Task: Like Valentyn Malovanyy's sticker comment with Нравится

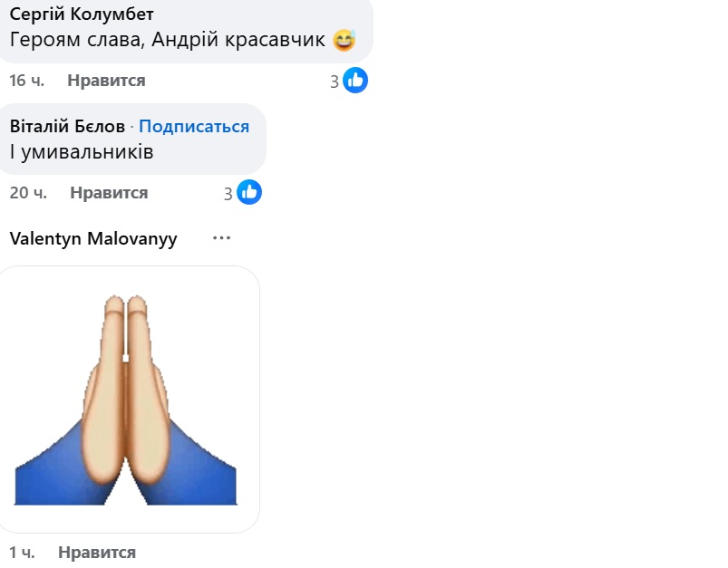Action: click(x=97, y=553)
